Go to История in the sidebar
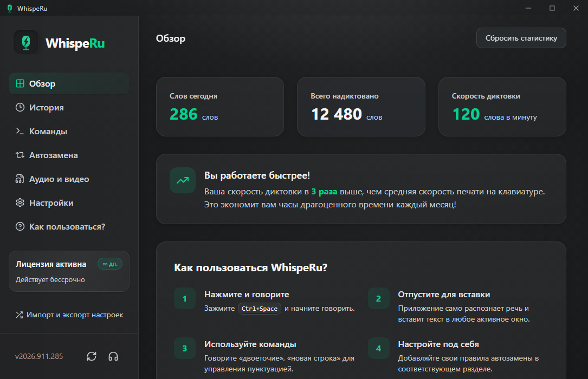This screenshot has width=588, height=379. [69, 108]
